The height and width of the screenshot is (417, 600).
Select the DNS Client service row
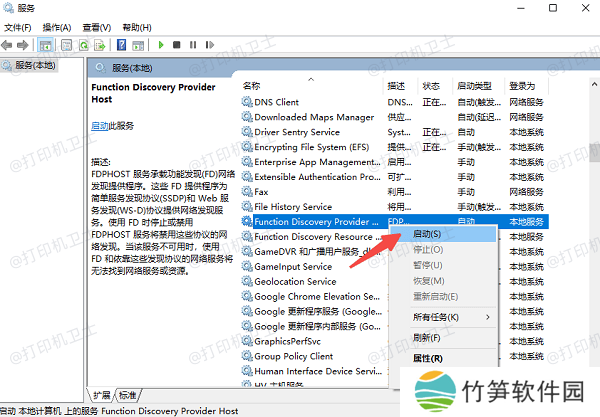click(x=277, y=102)
